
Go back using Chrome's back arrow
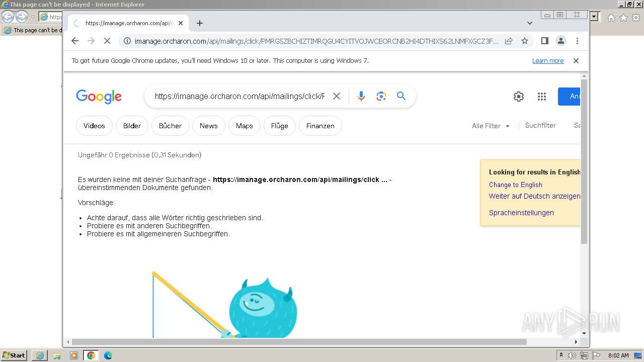coord(75,41)
